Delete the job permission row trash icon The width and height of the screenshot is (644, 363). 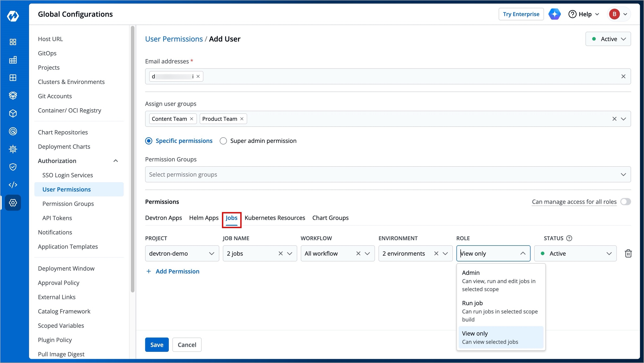tap(628, 253)
